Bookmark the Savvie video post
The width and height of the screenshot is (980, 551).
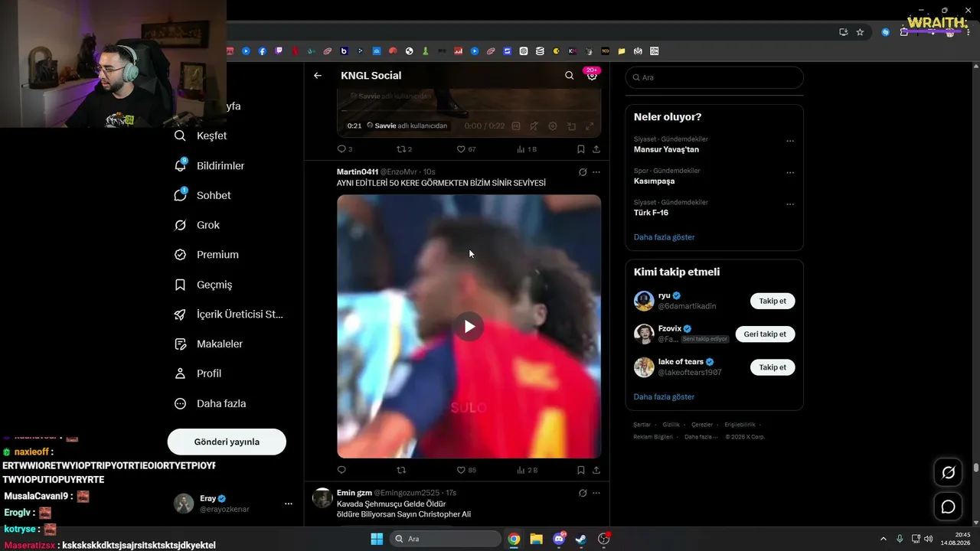[581, 149]
